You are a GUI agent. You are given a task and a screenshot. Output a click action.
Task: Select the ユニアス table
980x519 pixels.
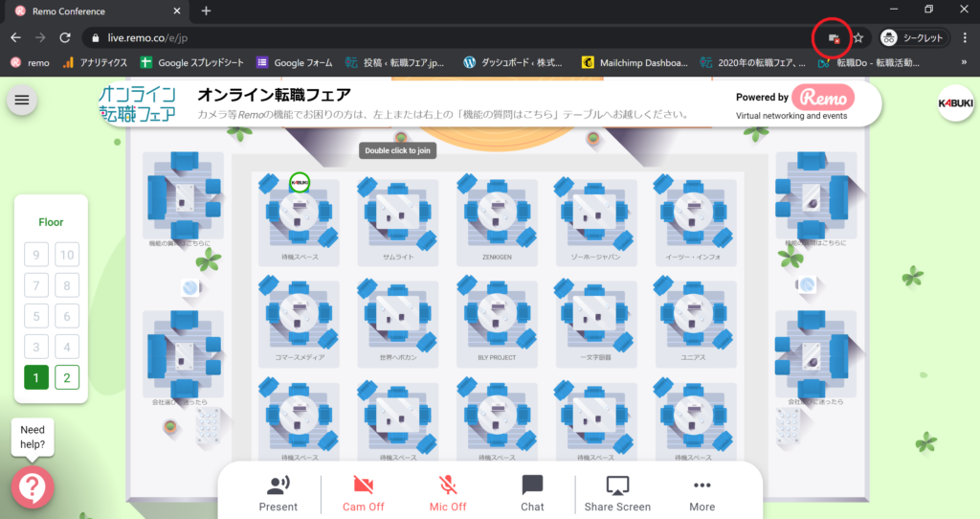coord(694,322)
